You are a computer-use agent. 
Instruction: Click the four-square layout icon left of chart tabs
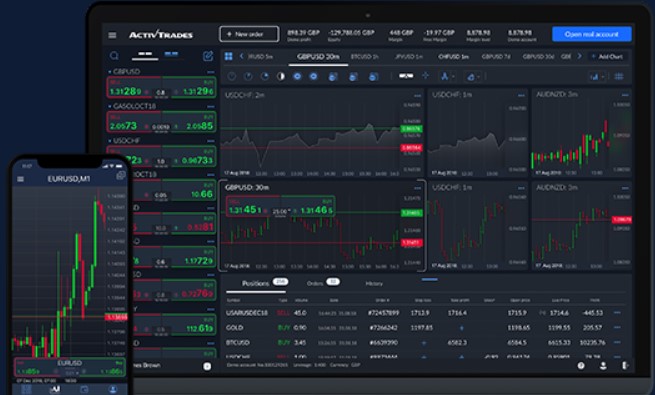pyautogui.click(x=228, y=56)
